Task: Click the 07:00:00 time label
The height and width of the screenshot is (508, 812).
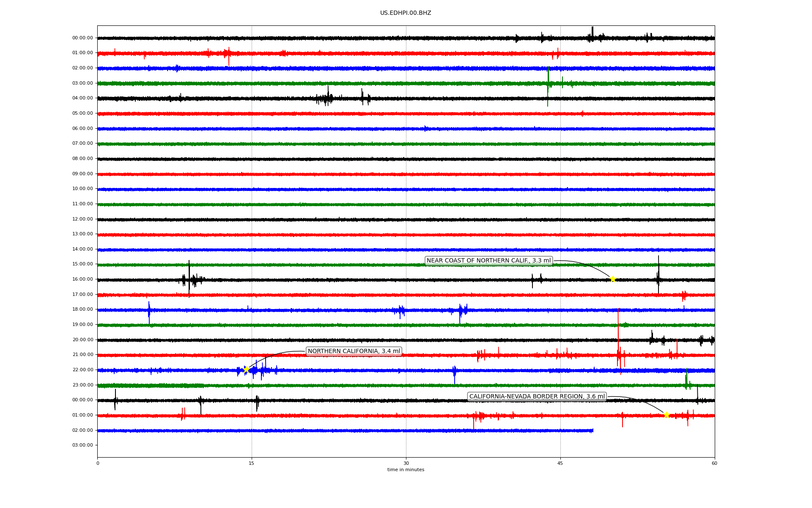Action: click(82, 143)
